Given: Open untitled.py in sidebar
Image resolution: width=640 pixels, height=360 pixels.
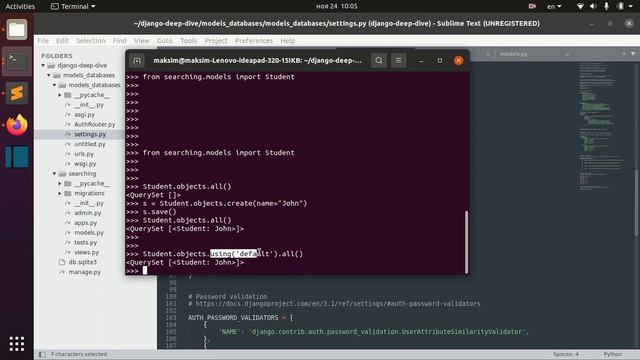Looking at the screenshot, I should pyautogui.click(x=90, y=144).
